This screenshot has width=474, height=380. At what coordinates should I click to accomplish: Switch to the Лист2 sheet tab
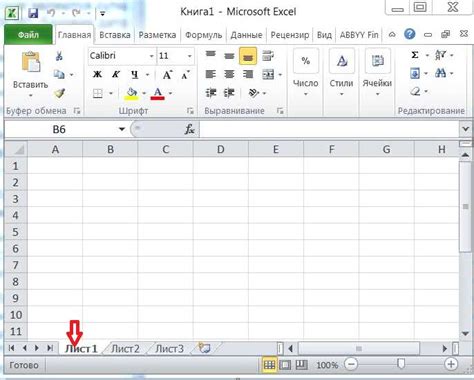(x=125, y=349)
